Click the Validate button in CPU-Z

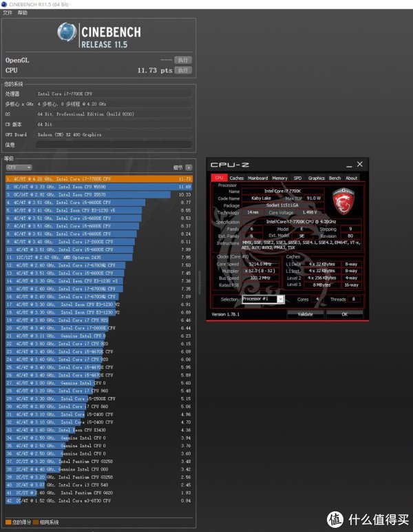click(x=305, y=314)
